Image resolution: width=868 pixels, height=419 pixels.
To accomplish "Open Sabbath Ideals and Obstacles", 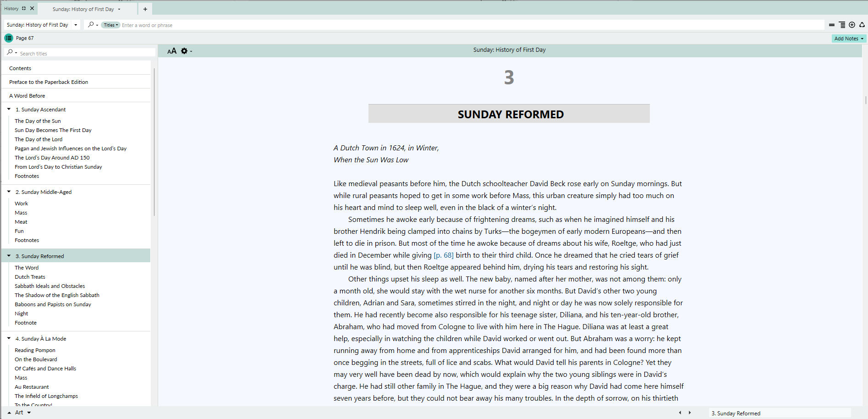I will [49, 286].
